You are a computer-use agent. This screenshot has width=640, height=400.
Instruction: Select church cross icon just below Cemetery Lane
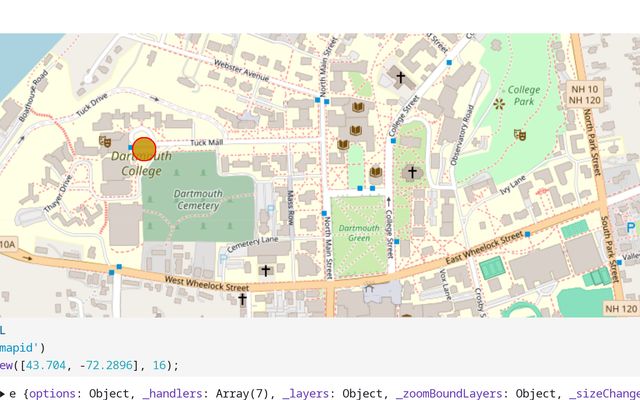(x=266, y=270)
